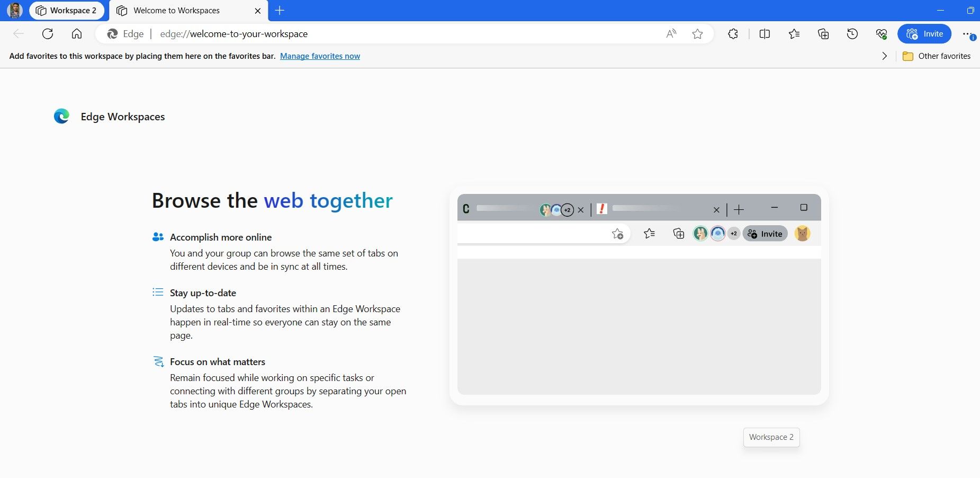The height and width of the screenshot is (478, 980).
Task: Expand the hidden favorites bar items chevron
Action: click(x=884, y=56)
